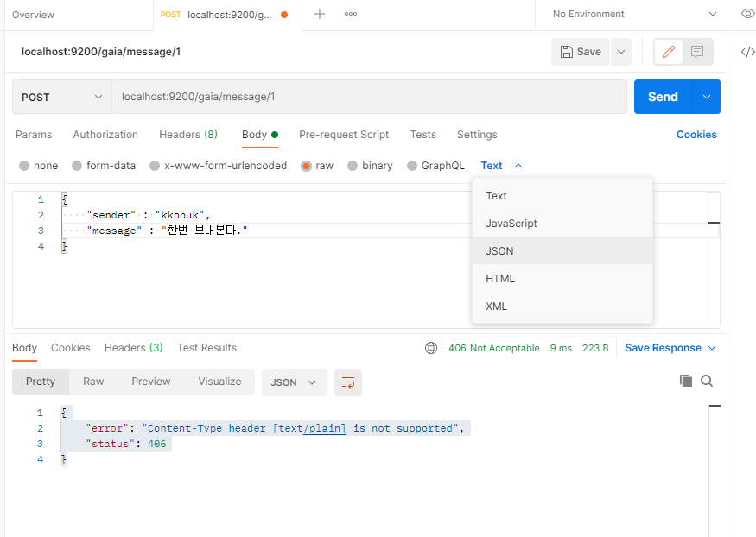Screen dimensions: 756x537
Task: Select the form-data body option
Action: [x=104, y=166]
